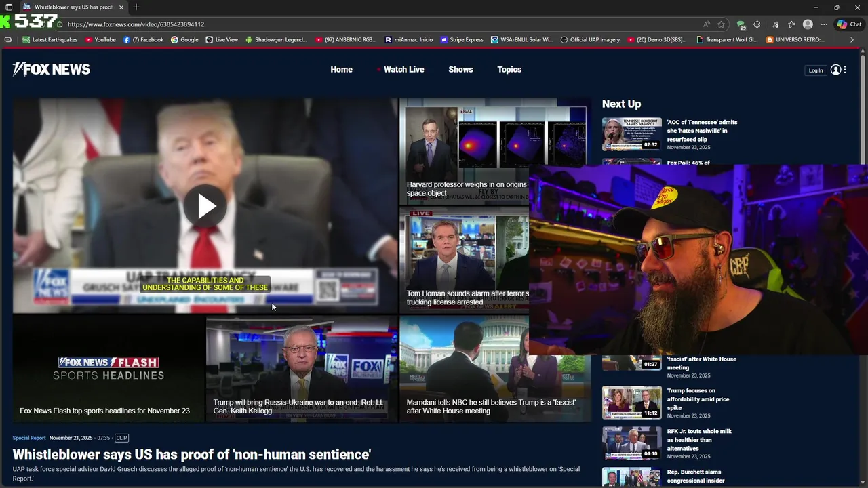The width and height of the screenshot is (868, 488).
Task: Click the Read aloud icon in the address bar
Action: [x=707, y=24]
